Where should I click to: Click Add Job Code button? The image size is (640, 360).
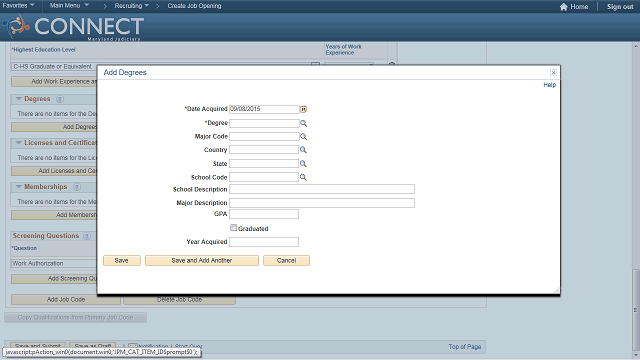(66, 300)
